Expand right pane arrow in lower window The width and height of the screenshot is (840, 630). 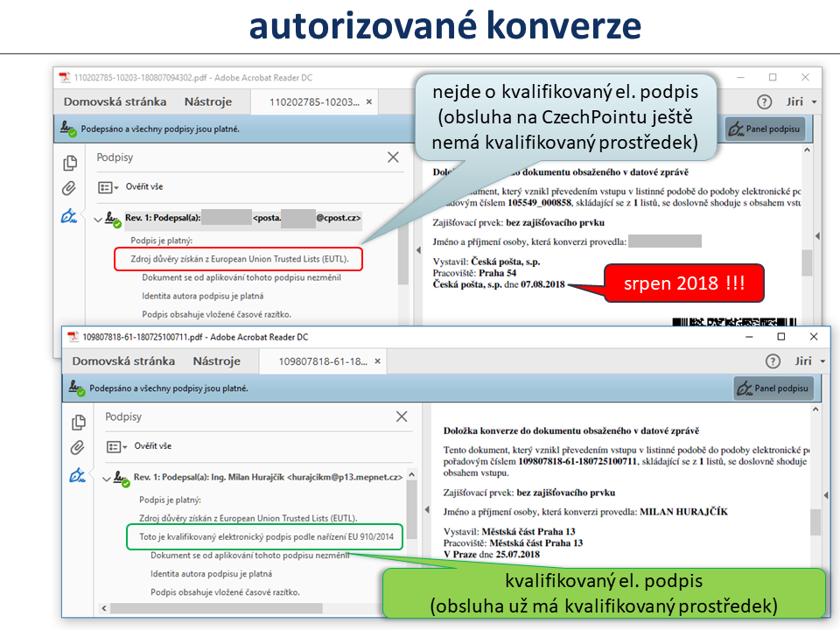[826, 495]
